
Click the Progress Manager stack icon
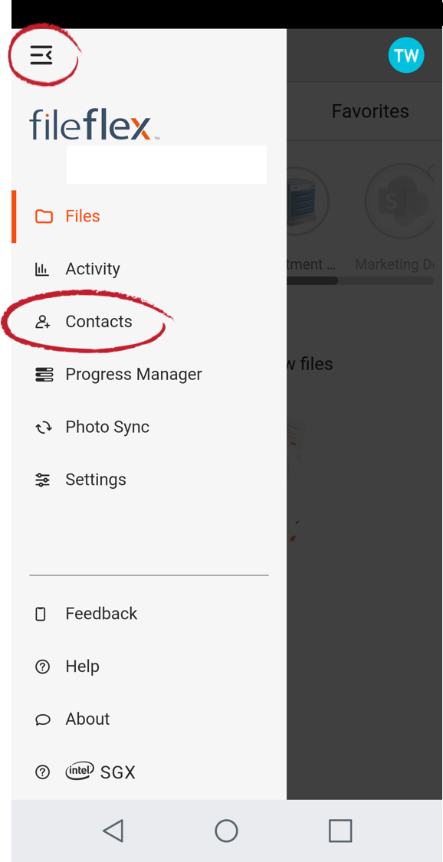tap(44, 374)
